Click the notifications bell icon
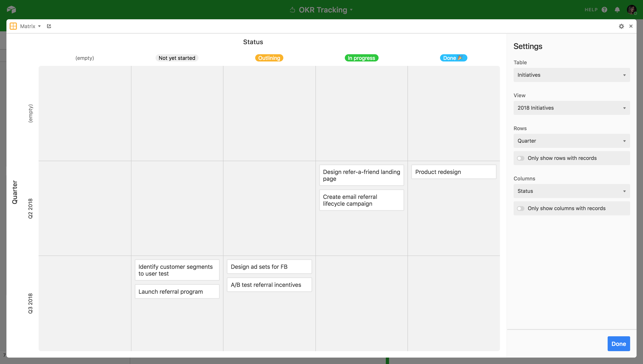The width and height of the screenshot is (643, 364). pyautogui.click(x=617, y=10)
